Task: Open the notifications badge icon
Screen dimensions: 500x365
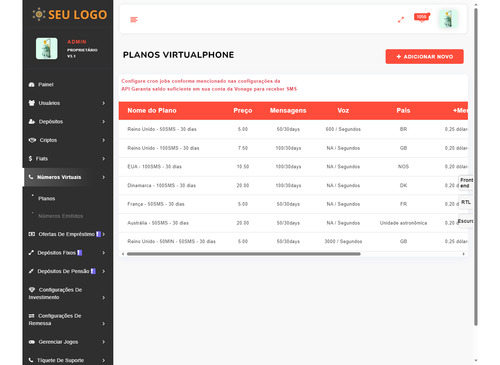Action: point(422,17)
